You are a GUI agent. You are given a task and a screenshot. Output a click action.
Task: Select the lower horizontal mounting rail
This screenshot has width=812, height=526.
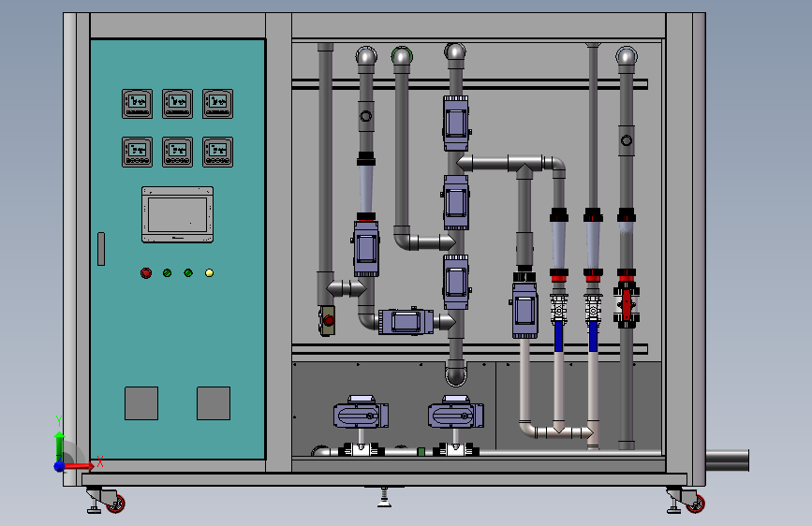[470, 349]
